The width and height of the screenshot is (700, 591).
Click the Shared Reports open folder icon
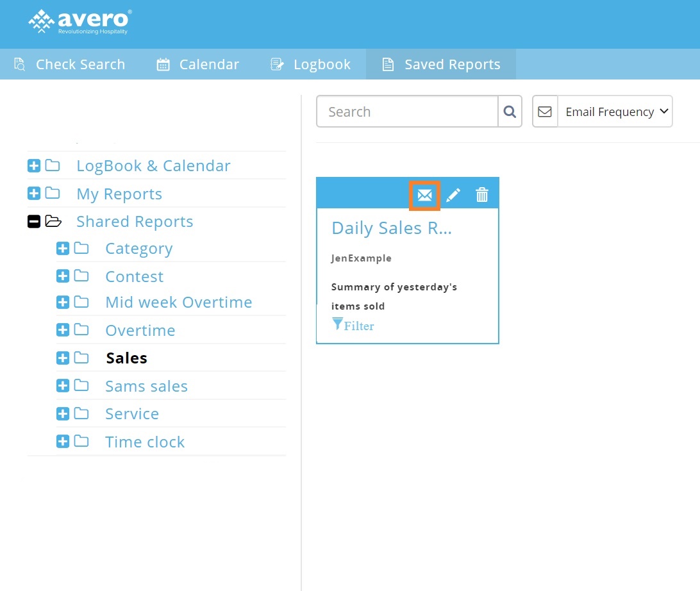click(53, 222)
